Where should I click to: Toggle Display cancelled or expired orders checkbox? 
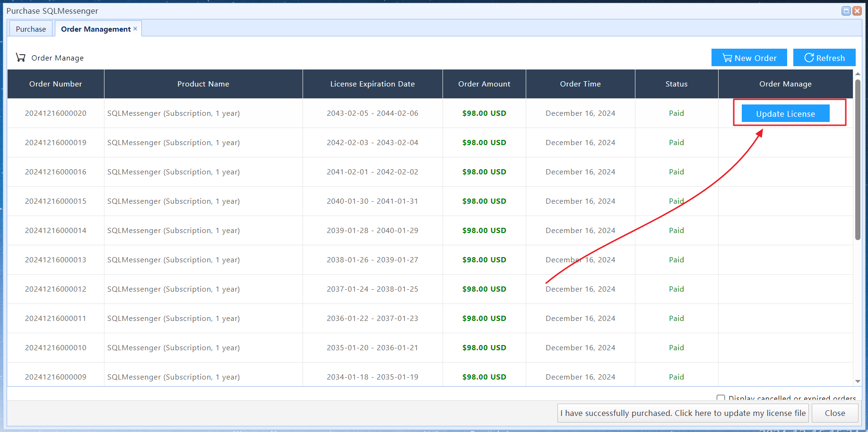click(x=720, y=398)
